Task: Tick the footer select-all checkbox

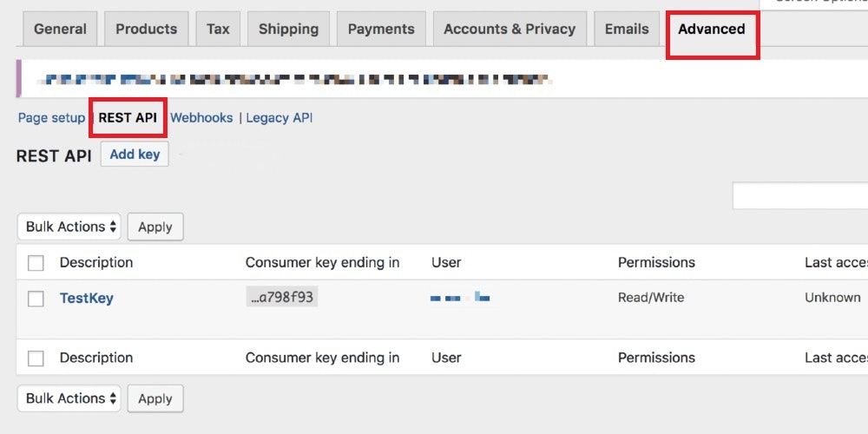Action: click(x=36, y=358)
